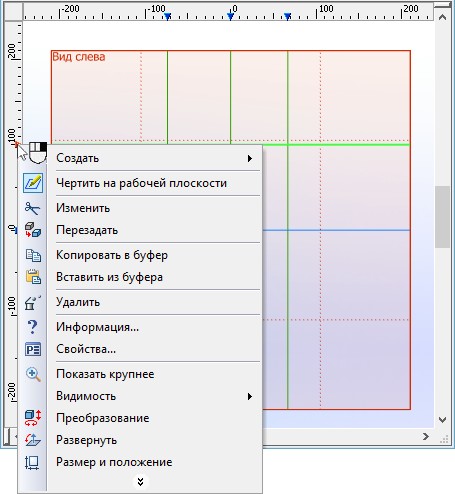Click the copy to buffer icon
455x494 pixels.
[x=33, y=255]
